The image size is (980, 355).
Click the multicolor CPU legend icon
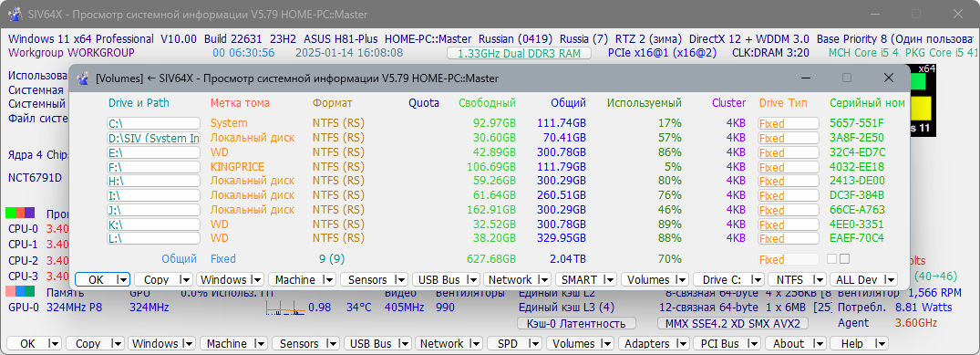[21, 213]
